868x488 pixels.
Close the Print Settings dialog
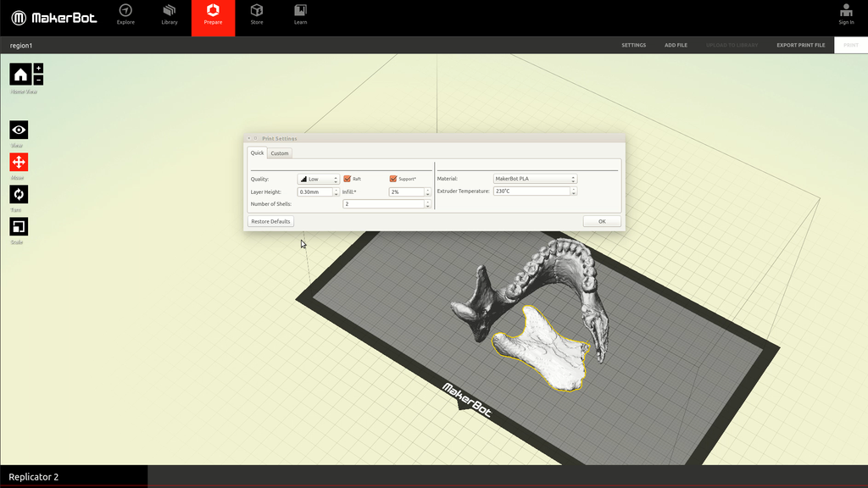click(x=248, y=138)
